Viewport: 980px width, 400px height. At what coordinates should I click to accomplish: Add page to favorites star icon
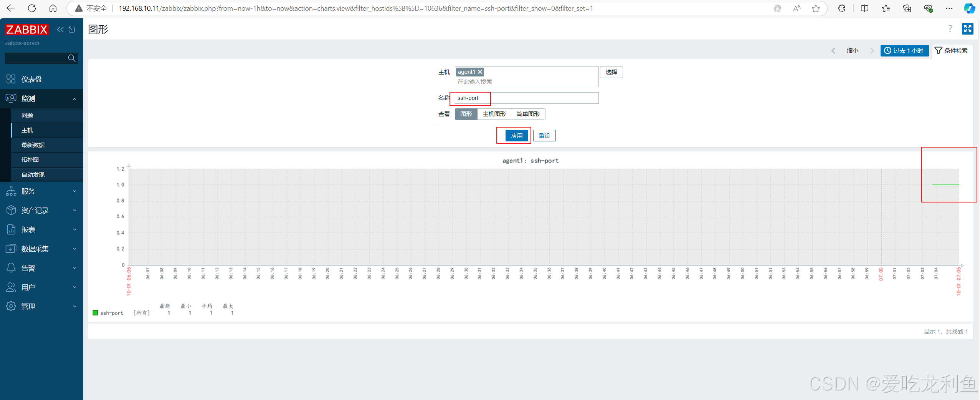click(x=816, y=8)
